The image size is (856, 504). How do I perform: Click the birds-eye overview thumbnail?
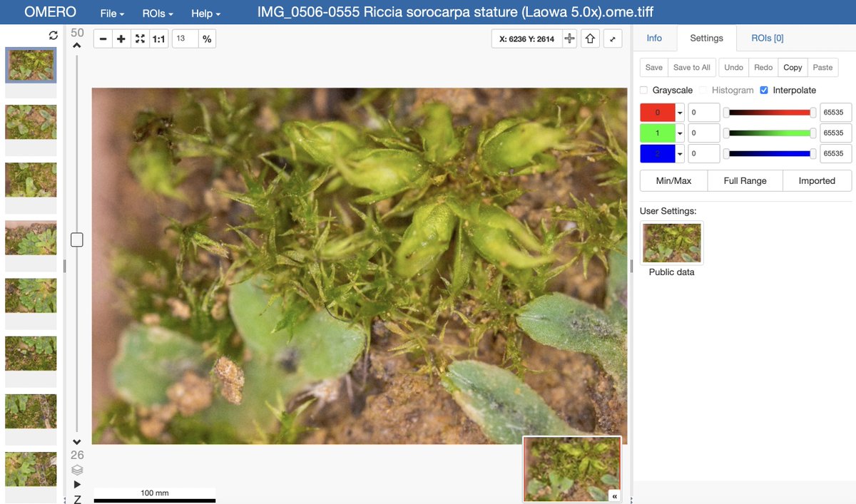point(572,469)
